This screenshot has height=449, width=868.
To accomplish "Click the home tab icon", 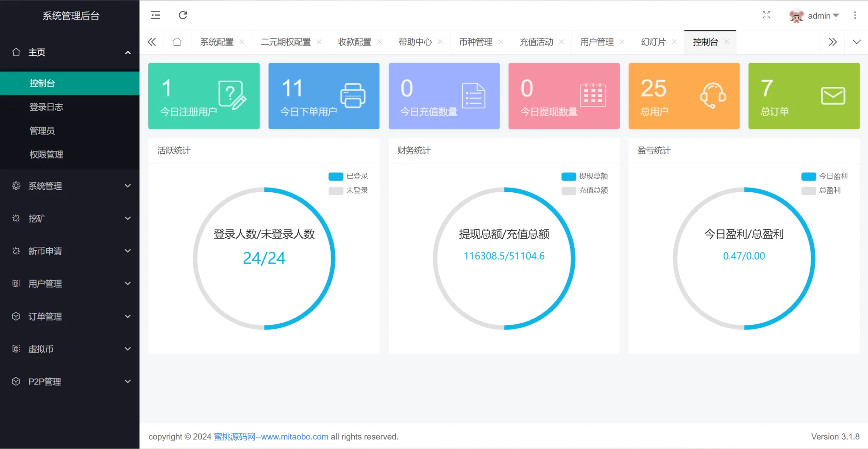I will click(177, 42).
